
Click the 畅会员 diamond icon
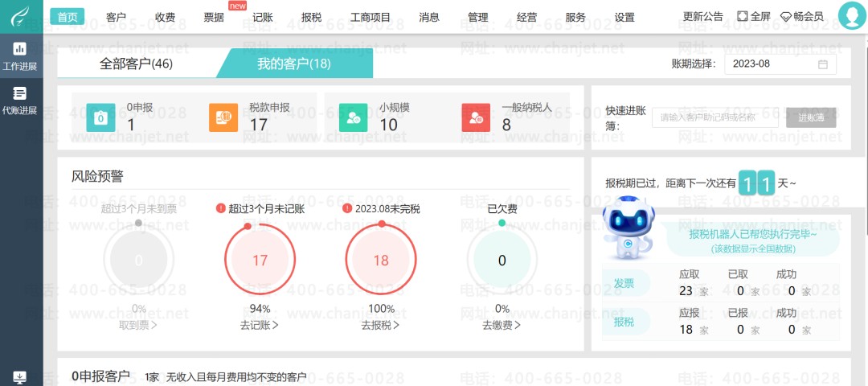click(785, 17)
